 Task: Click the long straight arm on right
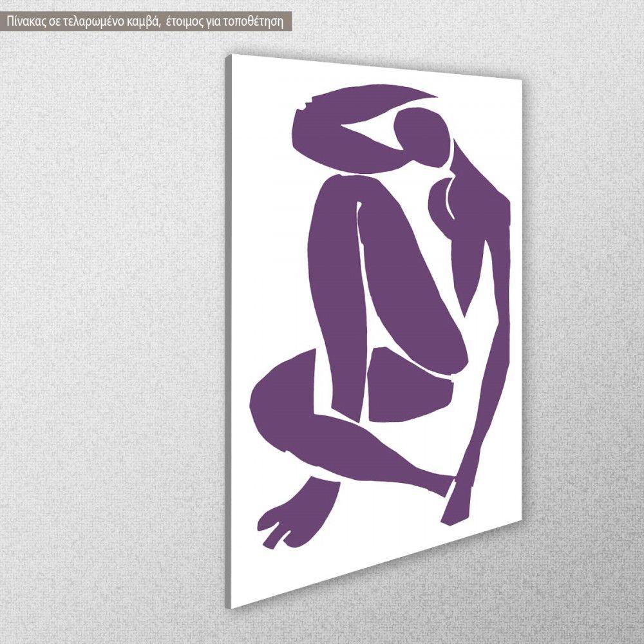pyautogui.click(x=489, y=361)
